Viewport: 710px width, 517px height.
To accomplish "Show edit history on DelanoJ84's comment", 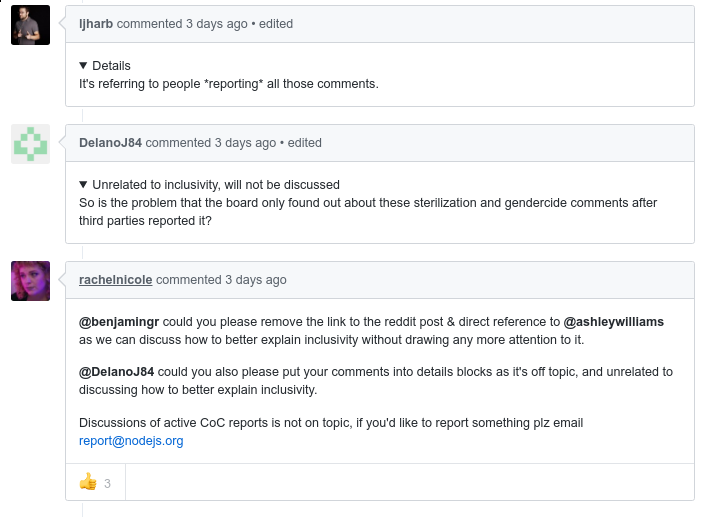I will (305, 143).
